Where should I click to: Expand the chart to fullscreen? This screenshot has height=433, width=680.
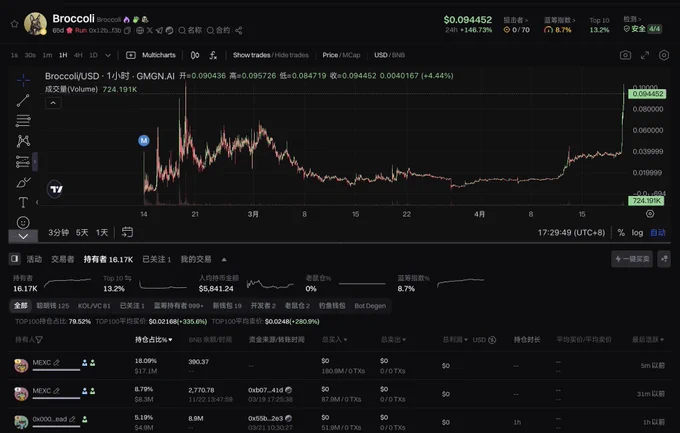(645, 55)
